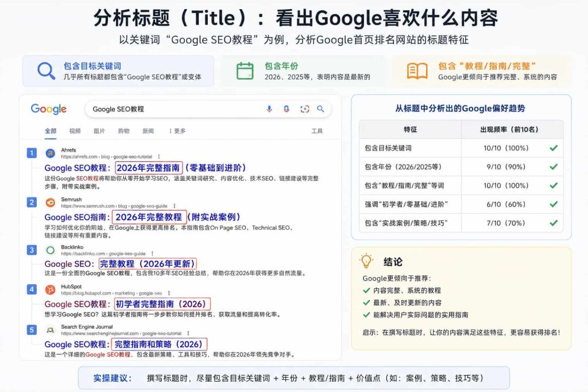Click the backlinko.com URL breadcrumb
The height and width of the screenshot is (392, 588).
pos(103,254)
